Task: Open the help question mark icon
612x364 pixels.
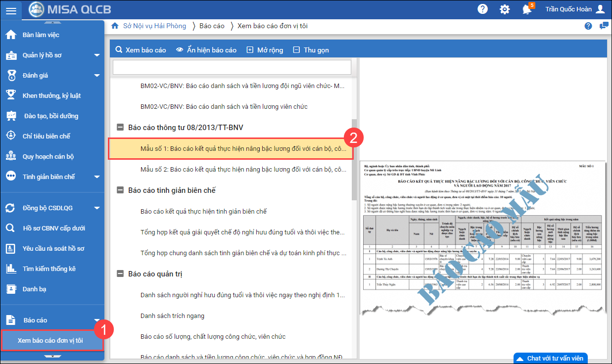Action: pos(482,9)
